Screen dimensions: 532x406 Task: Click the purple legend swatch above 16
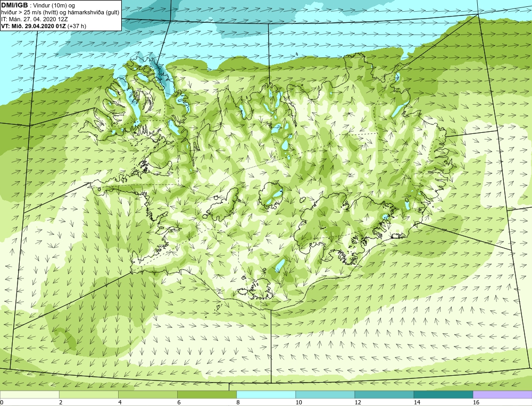503,394
